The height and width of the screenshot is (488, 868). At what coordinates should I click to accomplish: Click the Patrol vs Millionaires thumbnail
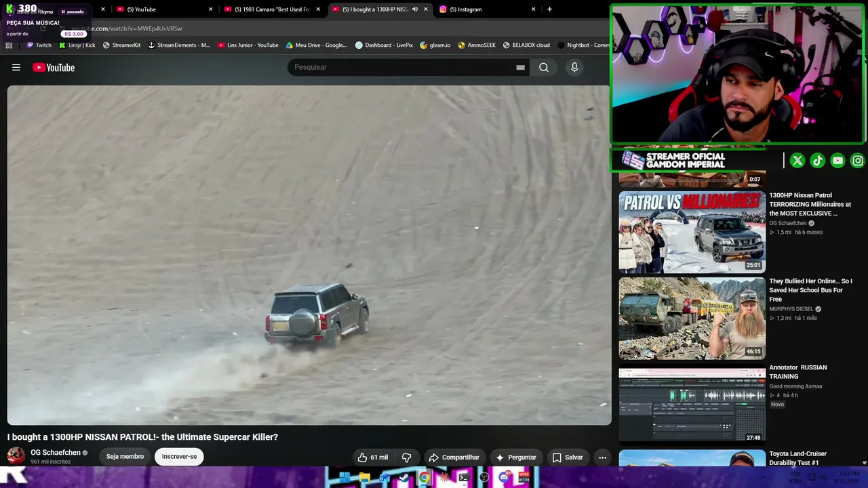pyautogui.click(x=692, y=232)
